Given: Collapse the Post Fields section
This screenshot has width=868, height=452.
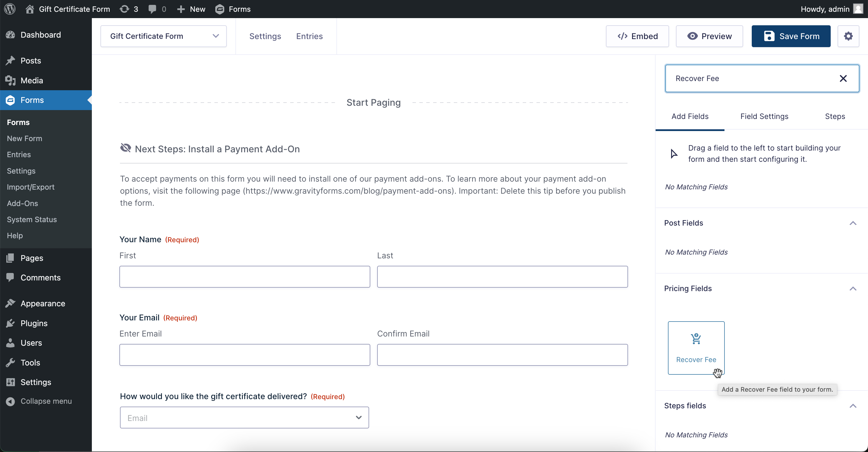Looking at the screenshot, I should pyautogui.click(x=853, y=223).
